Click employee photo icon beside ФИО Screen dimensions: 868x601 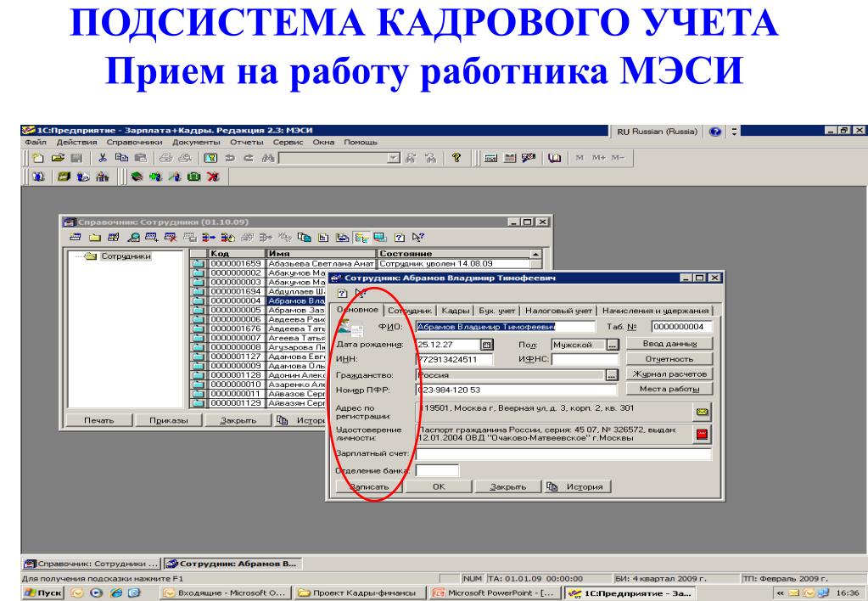tap(350, 328)
